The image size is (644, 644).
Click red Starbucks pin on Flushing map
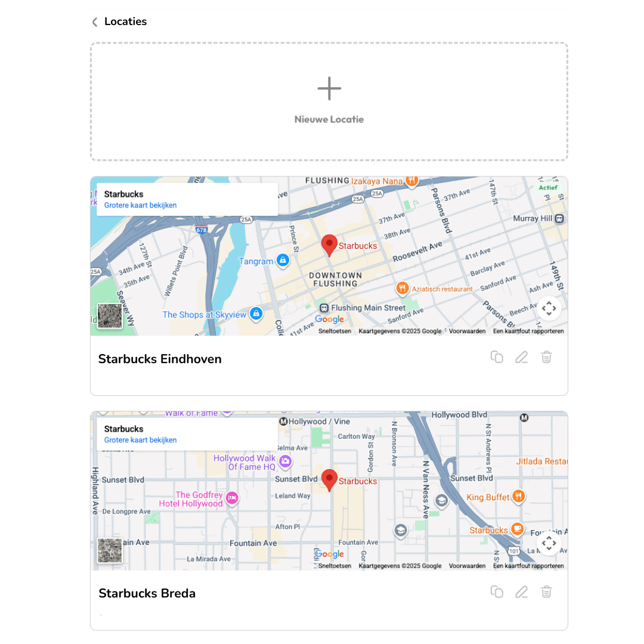coord(329,246)
